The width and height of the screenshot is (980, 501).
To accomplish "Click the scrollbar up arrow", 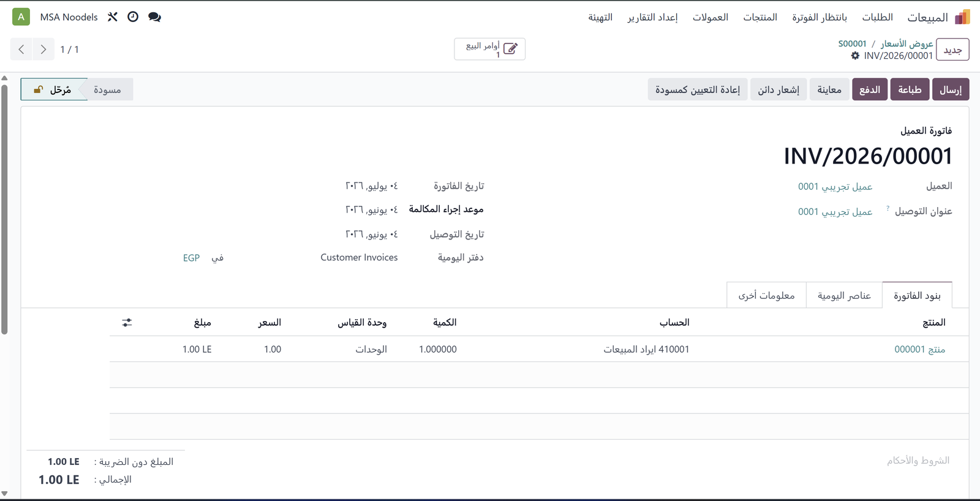I will click(x=4, y=78).
